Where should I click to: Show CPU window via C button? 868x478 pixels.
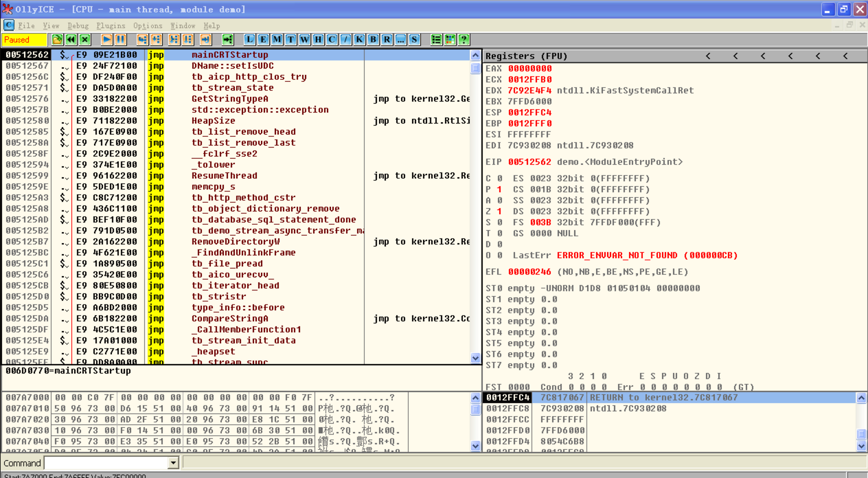pyautogui.click(x=332, y=40)
